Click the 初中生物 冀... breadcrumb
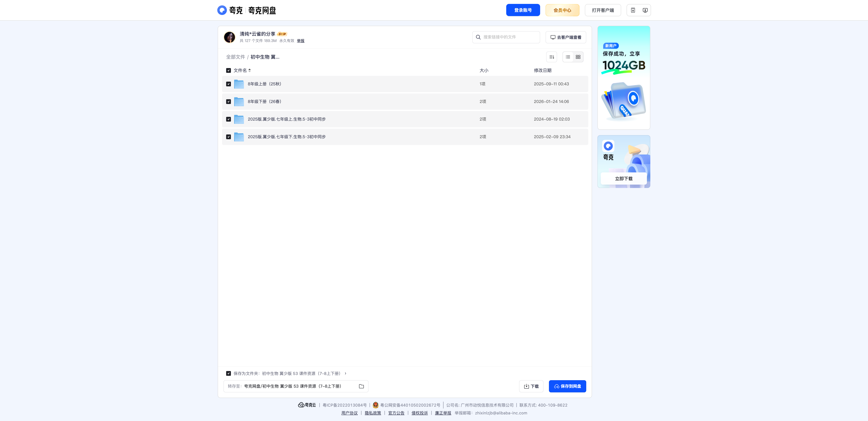The height and width of the screenshot is (421, 868). [265, 57]
